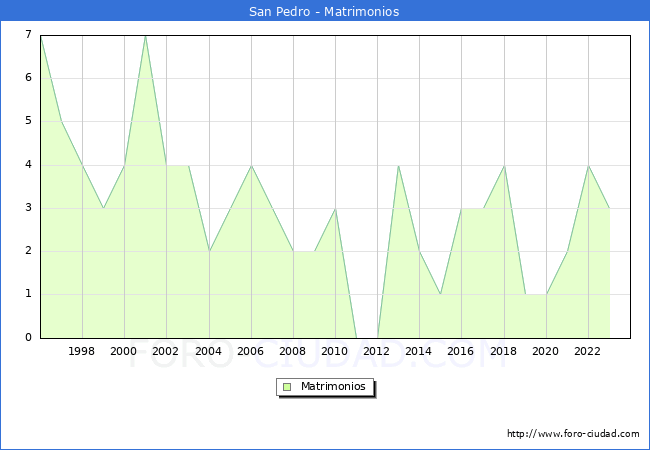Viewport: 650px width, 450px height.
Task: Click the 2016 x-axis label
Action: 460,351
